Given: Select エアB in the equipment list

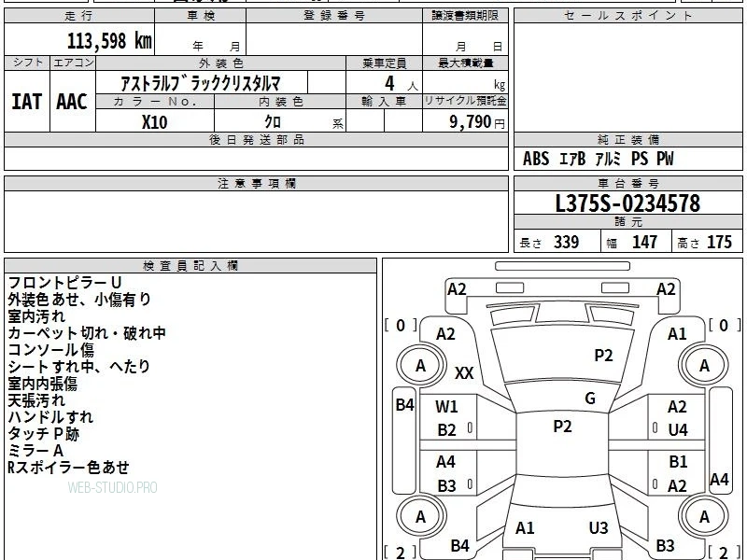Looking at the screenshot, I should coord(572,159).
